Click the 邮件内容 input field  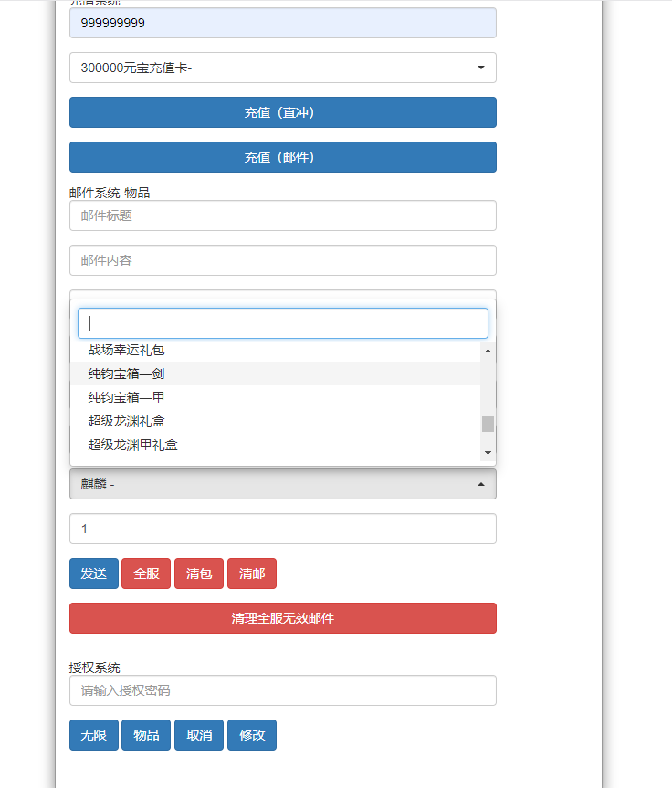282,260
